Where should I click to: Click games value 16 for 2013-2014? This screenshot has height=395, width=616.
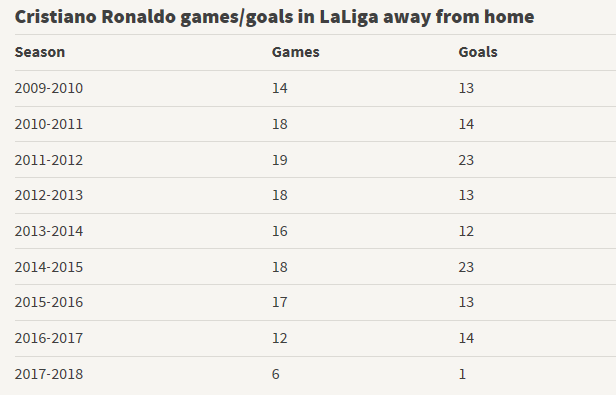click(280, 231)
